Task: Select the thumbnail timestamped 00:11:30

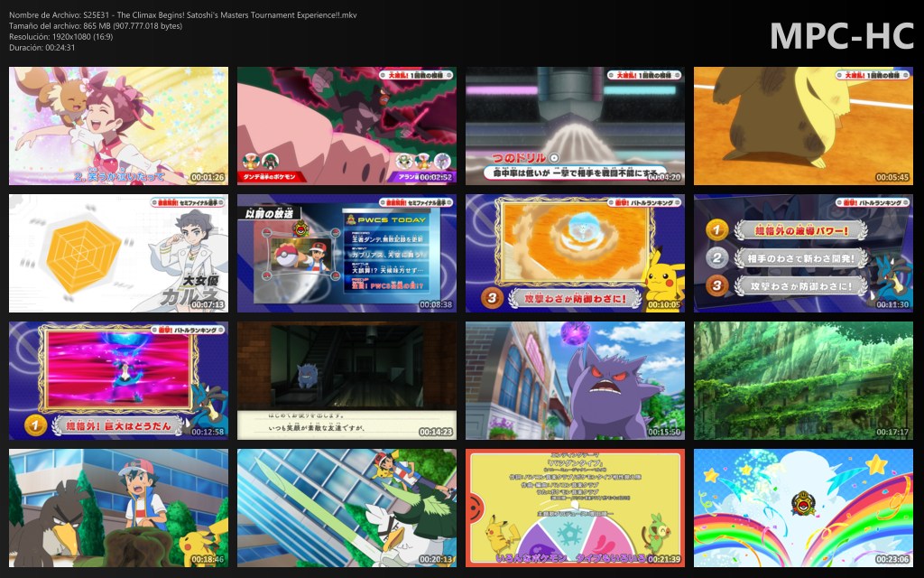Action: click(803, 253)
